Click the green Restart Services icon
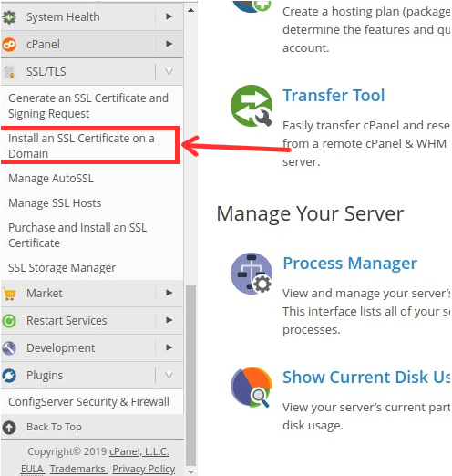452x476 pixels. pos(9,321)
